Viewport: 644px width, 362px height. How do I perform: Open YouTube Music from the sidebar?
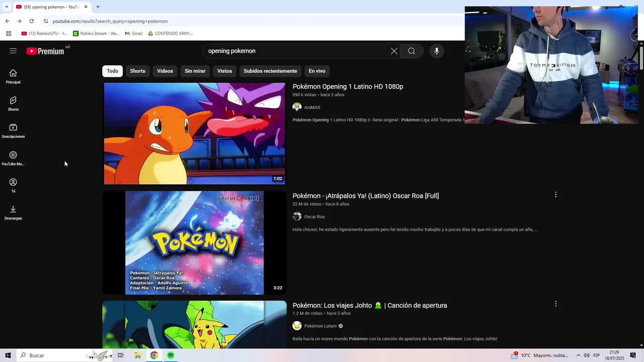13,158
